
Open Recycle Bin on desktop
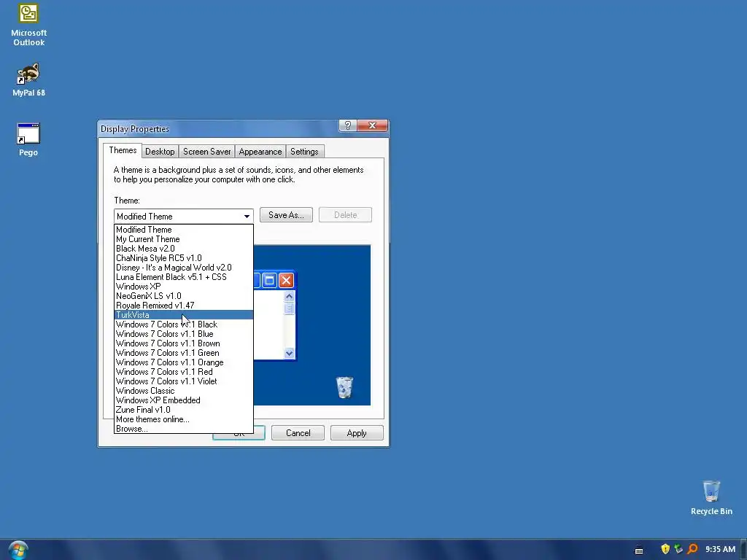coord(711,497)
